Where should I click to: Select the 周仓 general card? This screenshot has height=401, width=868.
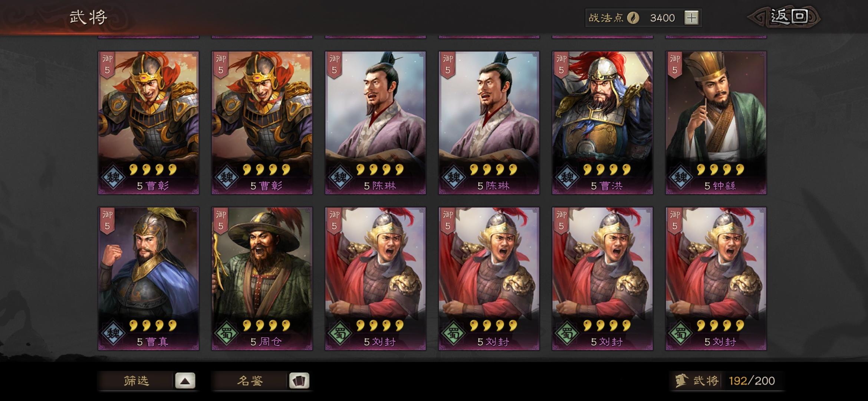(x=262, y=279)
